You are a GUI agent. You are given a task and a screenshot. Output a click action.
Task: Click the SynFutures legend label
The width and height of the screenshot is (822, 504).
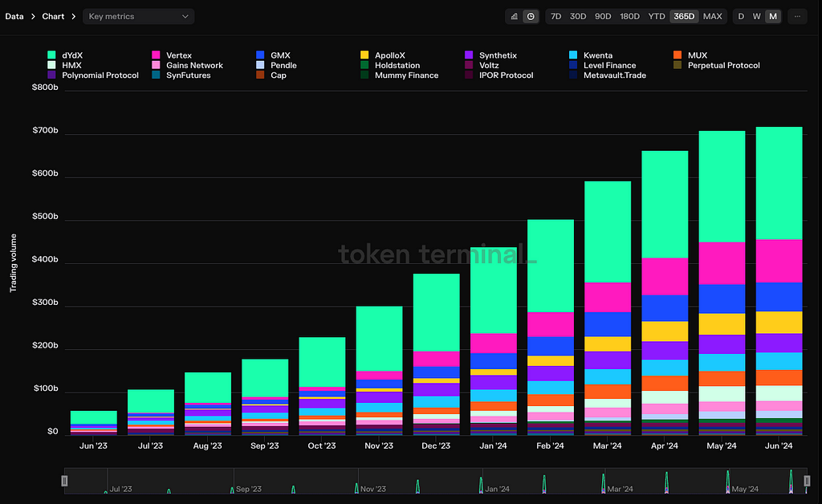tap(188, 75)
